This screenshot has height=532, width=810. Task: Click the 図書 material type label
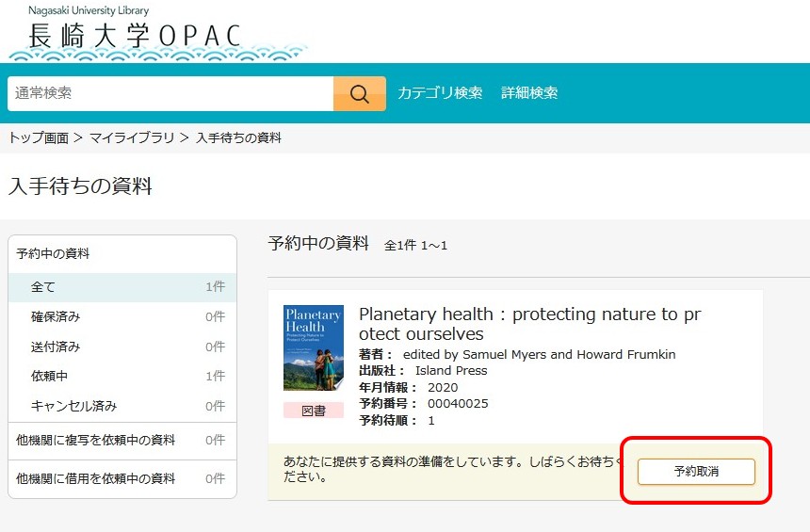(313, 411)
